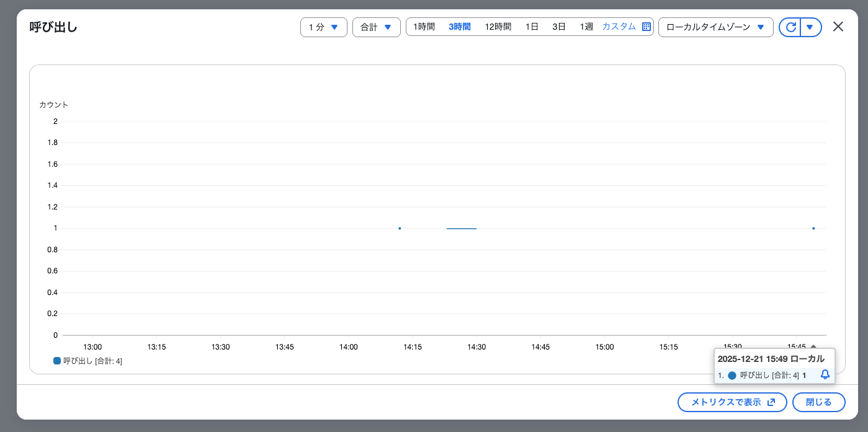The height and width of the screenshot is (432, 868).
Task: Choose the 1日 time range
Action: [x=532, y=27]
